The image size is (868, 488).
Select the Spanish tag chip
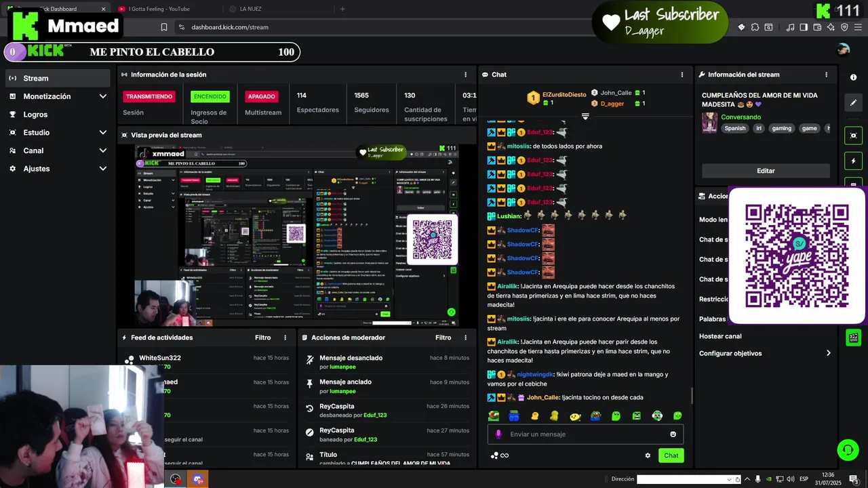(734, 128)
